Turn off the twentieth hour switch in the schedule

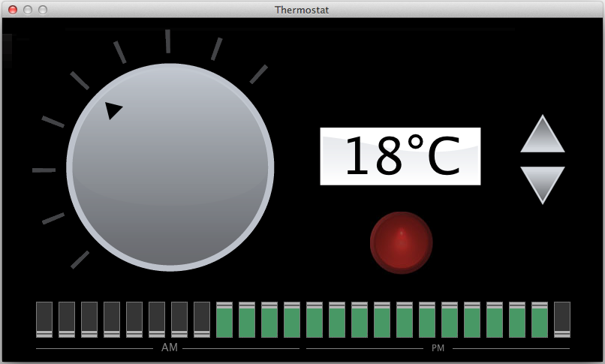[472, 320]
